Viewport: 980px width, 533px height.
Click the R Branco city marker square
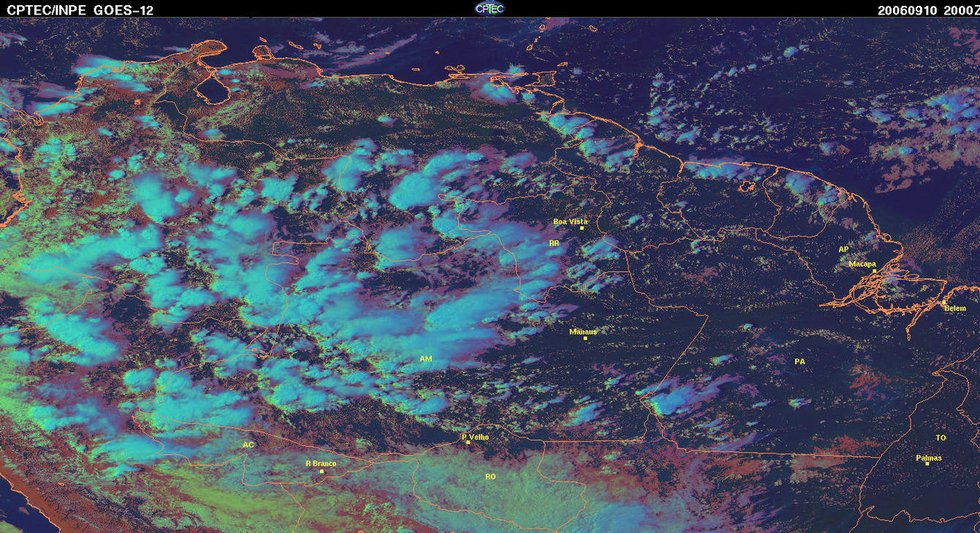pos(322,472)
